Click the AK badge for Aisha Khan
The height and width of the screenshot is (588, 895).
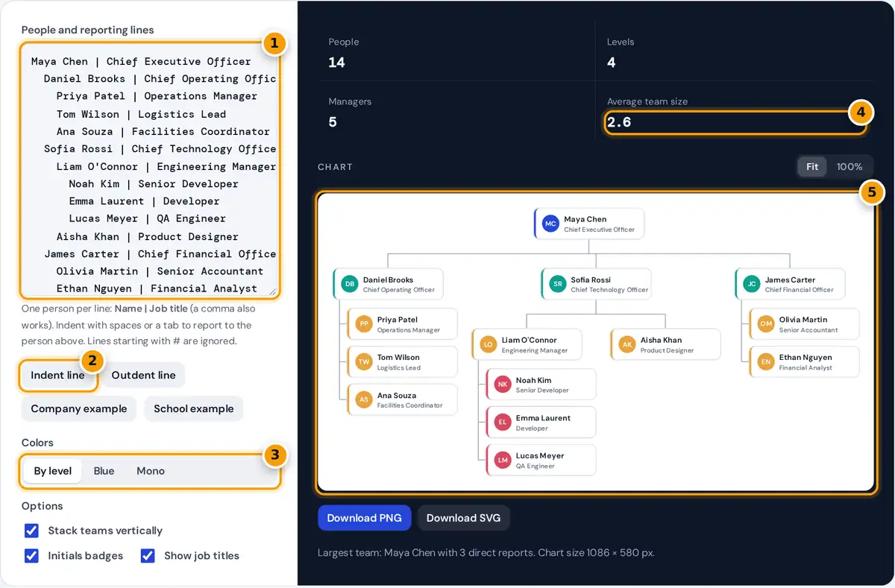(x=626, y=344)
